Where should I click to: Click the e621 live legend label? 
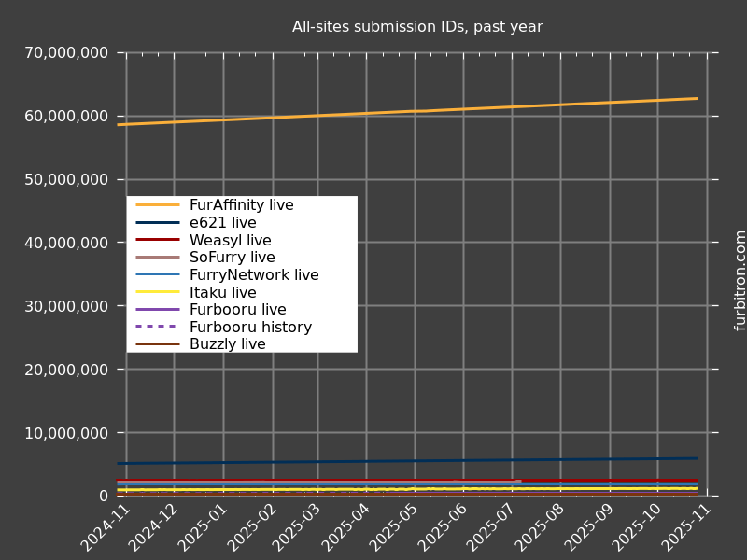(222, 223)
